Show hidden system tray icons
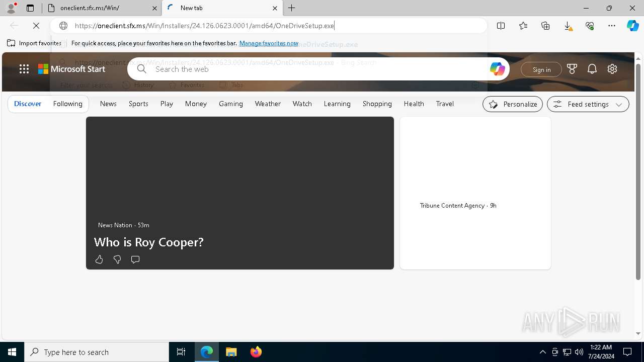Image resolution: width=644 pixels, height=362 pixels. pyautogui.click(x=542, y=352)
